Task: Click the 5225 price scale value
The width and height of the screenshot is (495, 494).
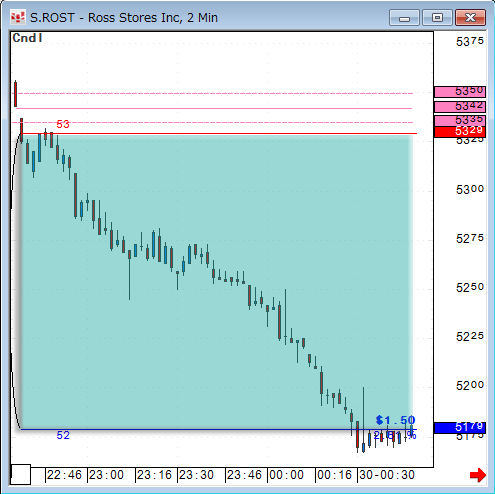Action: [x=470, y=337]
